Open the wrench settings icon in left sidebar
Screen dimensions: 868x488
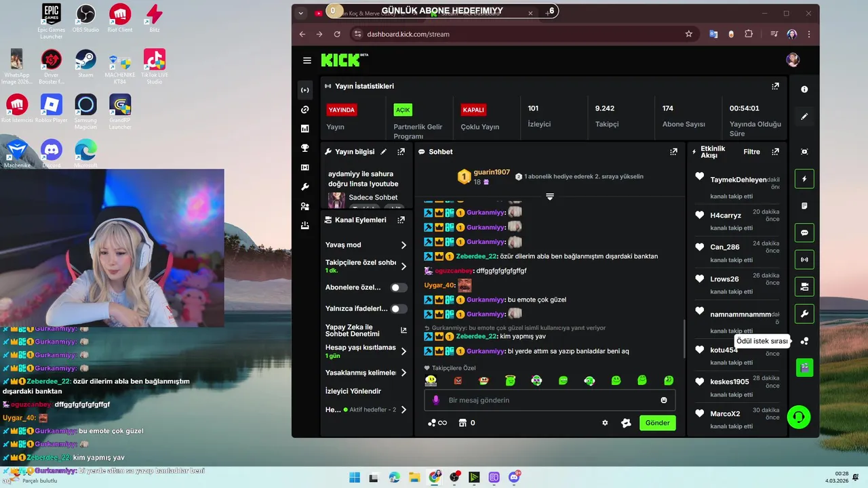tap(305, 187)
